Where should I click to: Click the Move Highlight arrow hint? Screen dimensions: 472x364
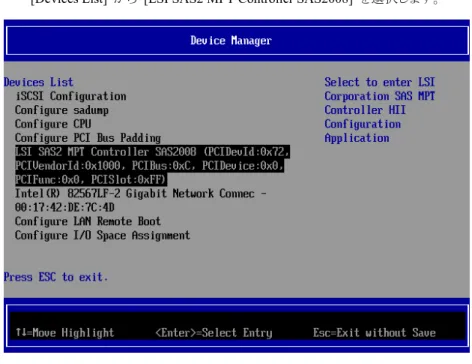(65, 333)
